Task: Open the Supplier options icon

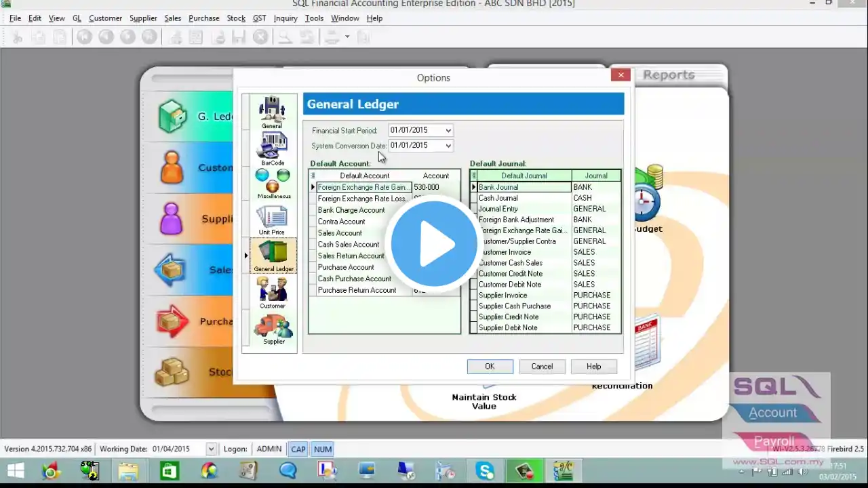Action: pos(273,329)
